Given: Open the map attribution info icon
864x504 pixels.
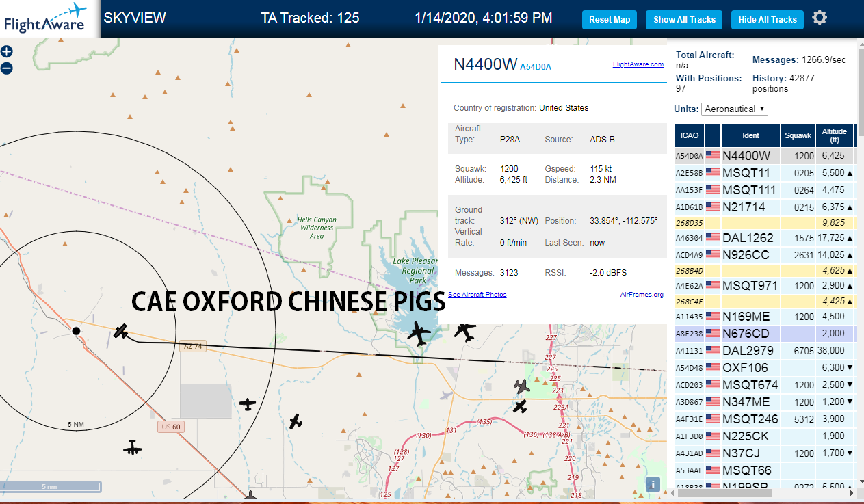Looking at the screenshot, I should (x=653, y=484).
